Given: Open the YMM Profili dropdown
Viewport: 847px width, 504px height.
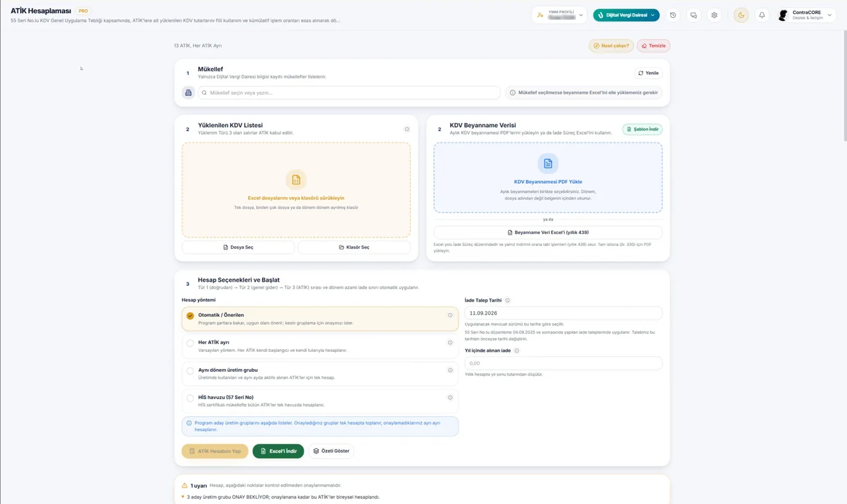Looking at the screenshot, I should (x=560, y=15).
